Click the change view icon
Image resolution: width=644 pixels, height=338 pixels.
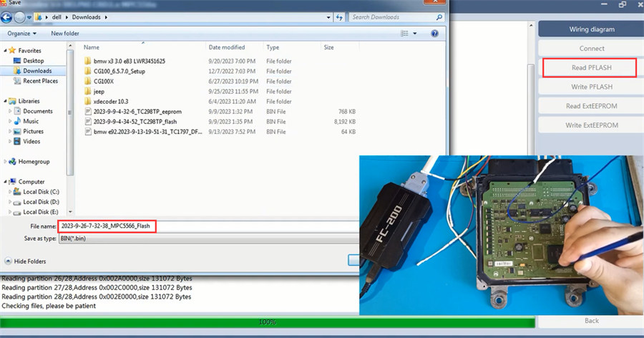pyautogui.click(x=404, y=34)
